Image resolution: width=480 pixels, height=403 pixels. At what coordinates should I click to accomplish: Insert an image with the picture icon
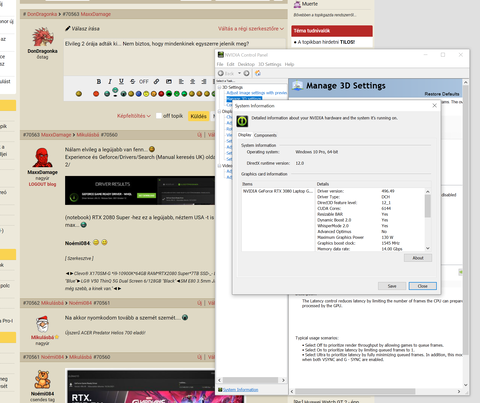coord(169,81)
